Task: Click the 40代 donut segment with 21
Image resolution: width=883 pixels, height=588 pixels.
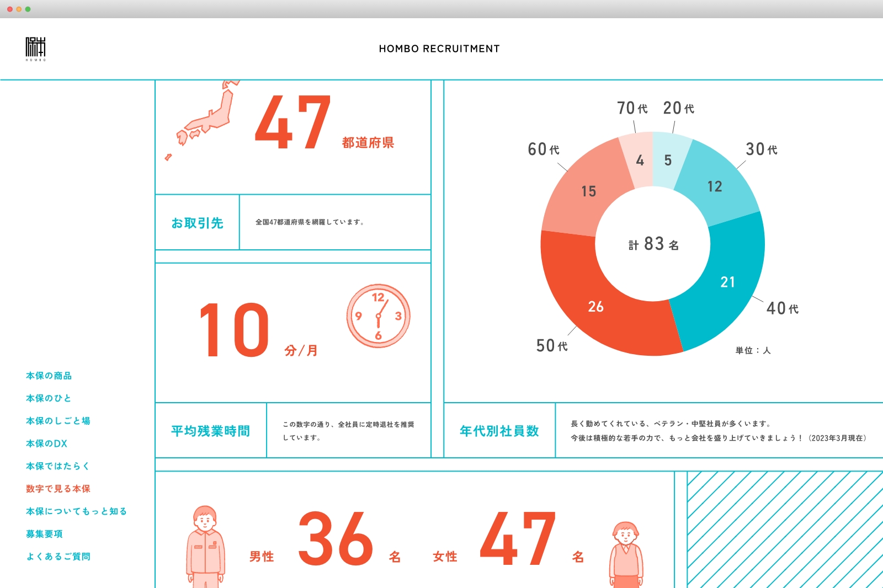Action: coord(727,282)
